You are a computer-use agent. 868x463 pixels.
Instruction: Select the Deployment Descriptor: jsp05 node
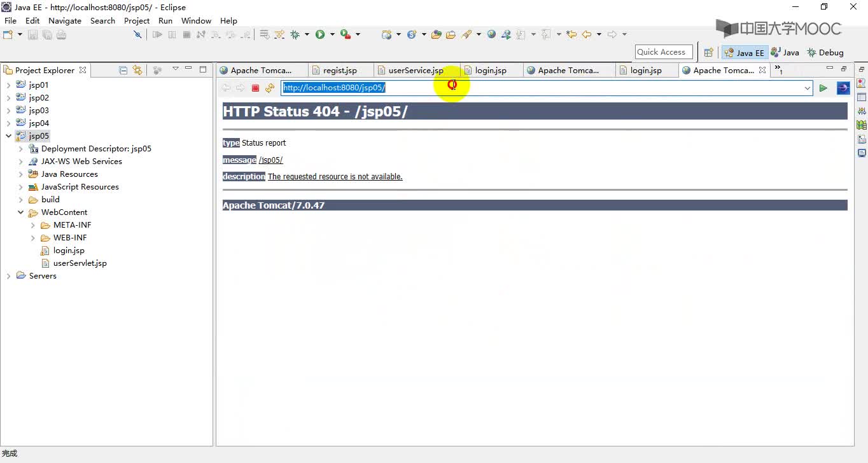tap(96, 148)
